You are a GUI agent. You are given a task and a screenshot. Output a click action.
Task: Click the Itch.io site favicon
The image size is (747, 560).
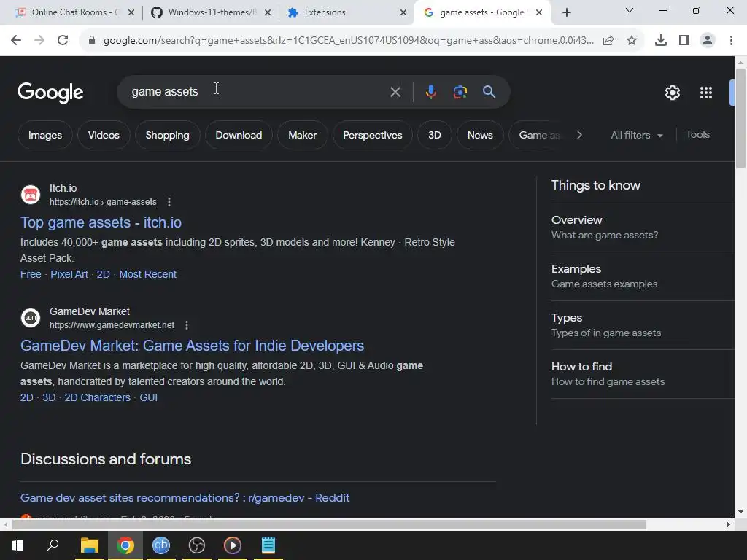[x=31, y=195]
